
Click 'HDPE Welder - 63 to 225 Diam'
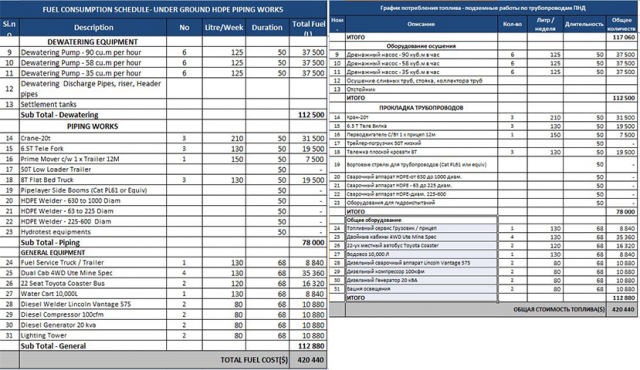tap(93, 211)
